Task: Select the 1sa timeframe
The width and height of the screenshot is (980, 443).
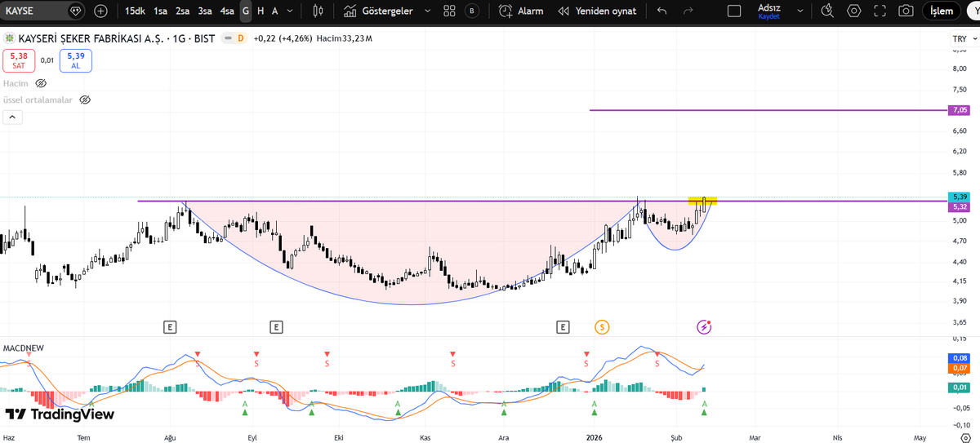Action: click(162, 11)
